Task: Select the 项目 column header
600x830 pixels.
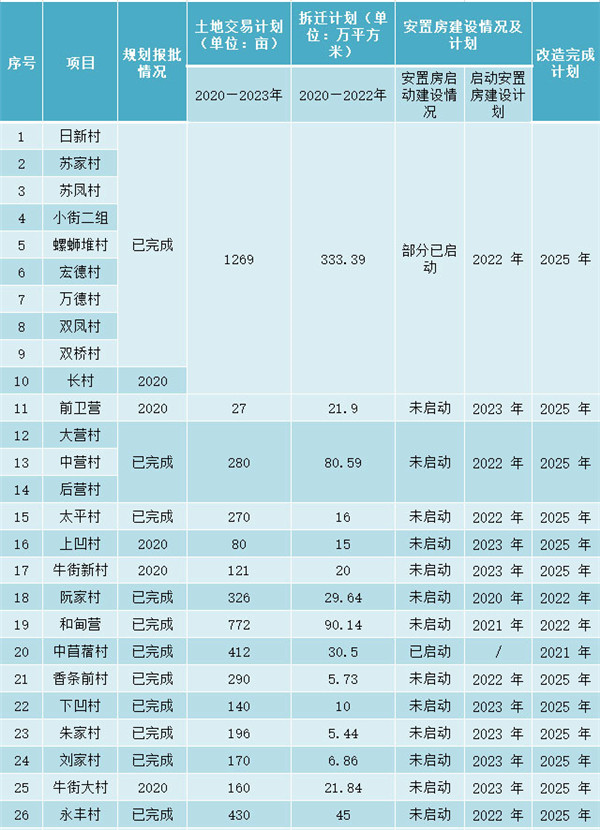Action: 80,62
